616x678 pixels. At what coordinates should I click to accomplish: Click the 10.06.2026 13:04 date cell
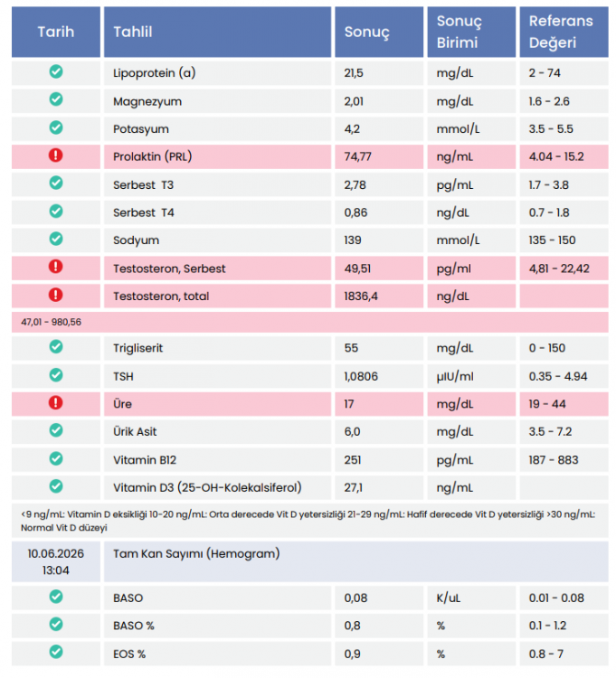click(x=56, y=561)
